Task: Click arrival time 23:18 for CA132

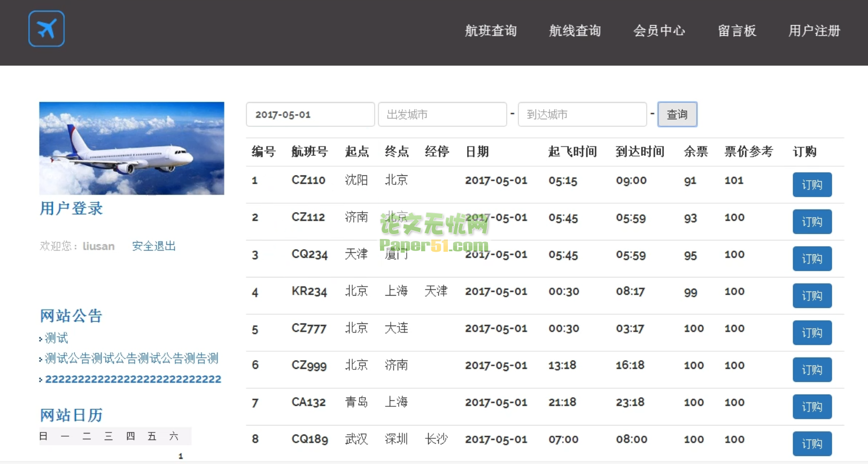Action: (630, 402)
